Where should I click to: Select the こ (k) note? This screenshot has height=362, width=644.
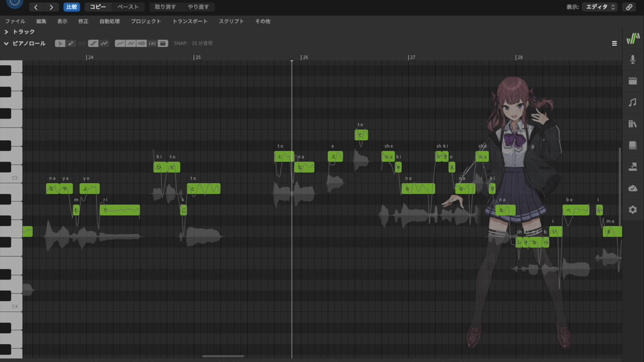pyautogui.click(x=184, y=210)
